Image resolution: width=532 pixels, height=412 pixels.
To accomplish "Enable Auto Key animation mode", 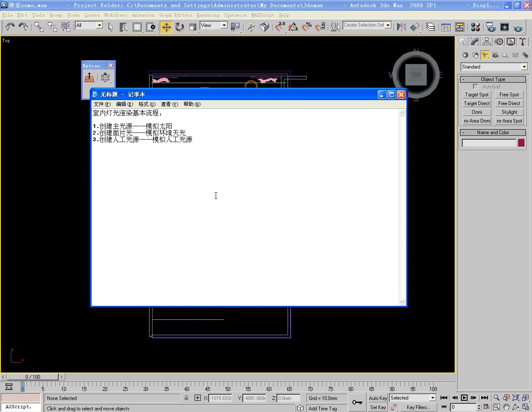I will (377, 397).
